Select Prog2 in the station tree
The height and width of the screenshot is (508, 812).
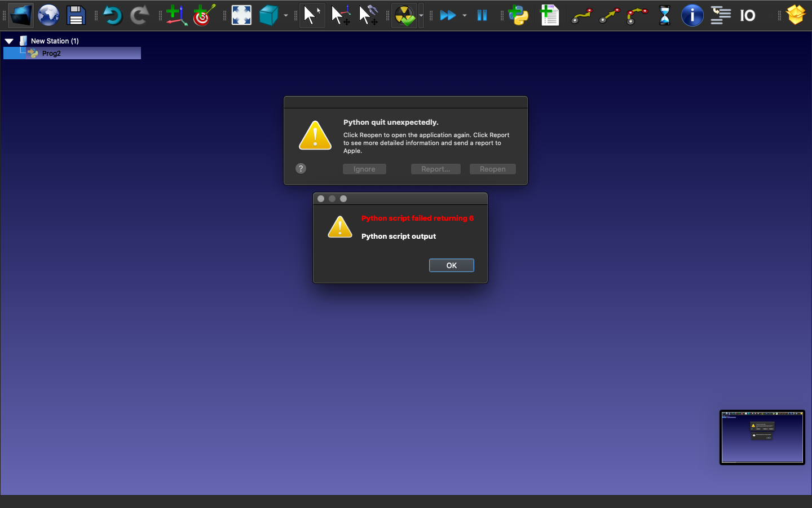click(x=51, y=54)
